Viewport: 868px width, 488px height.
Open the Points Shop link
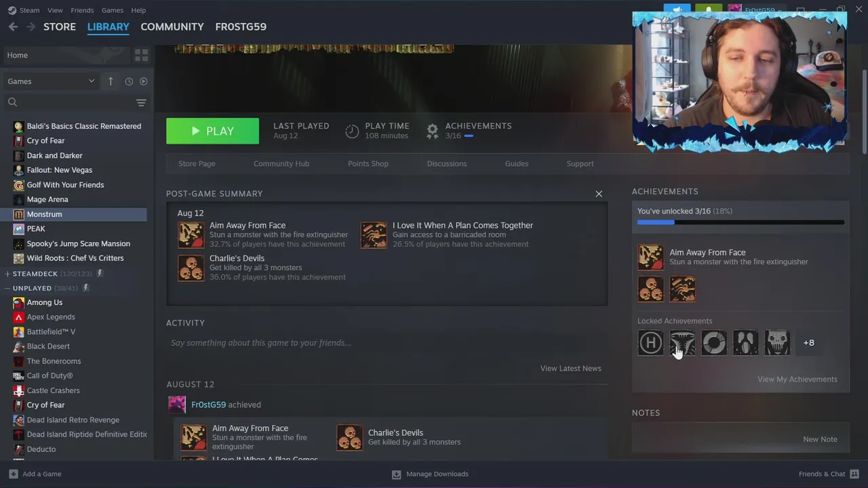pyautogui.click(x=368, y=163)
